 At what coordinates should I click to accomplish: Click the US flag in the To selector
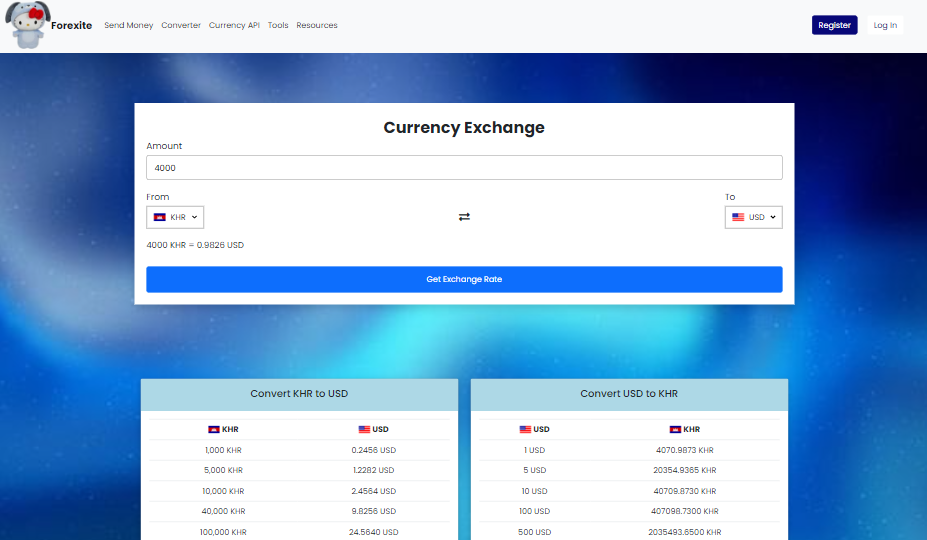pos(738,217)
